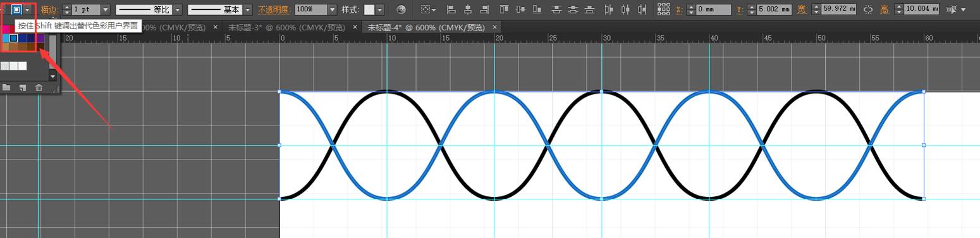Switch to the 未标题-4* document tab

pyautogui.click(x=427, y=27)
